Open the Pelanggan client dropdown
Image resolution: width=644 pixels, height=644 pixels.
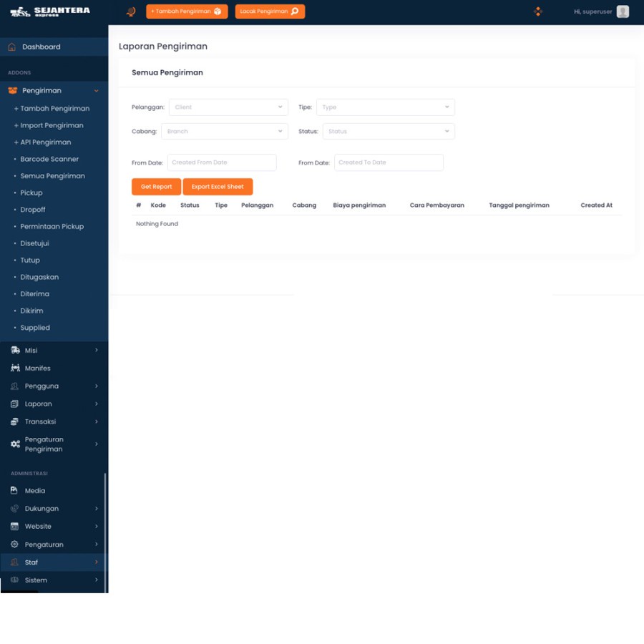pos(228,107)
